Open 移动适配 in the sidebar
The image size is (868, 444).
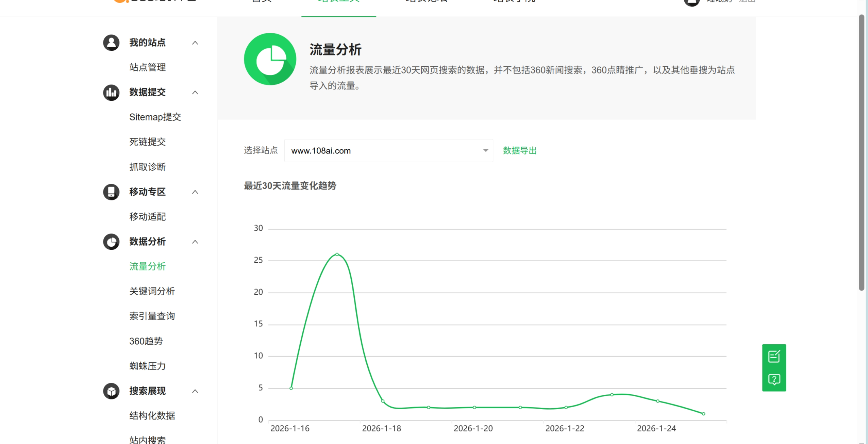pyautogui.click(x=148, y=217)
